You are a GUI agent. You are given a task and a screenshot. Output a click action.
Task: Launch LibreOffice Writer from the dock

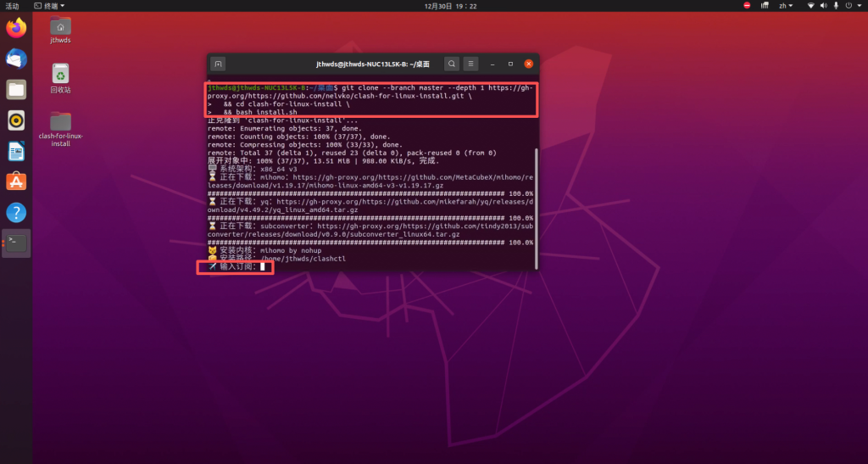point(16,151)
